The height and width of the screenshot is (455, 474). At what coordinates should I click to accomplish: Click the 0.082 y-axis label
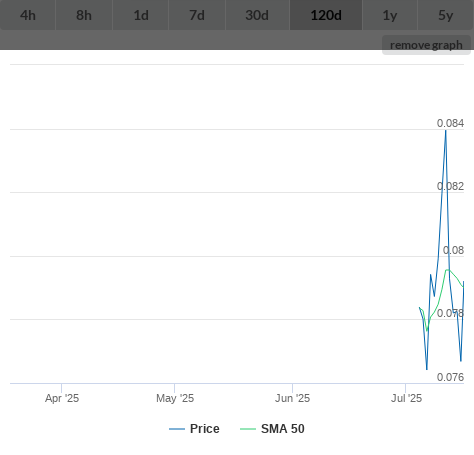(450, 186)
